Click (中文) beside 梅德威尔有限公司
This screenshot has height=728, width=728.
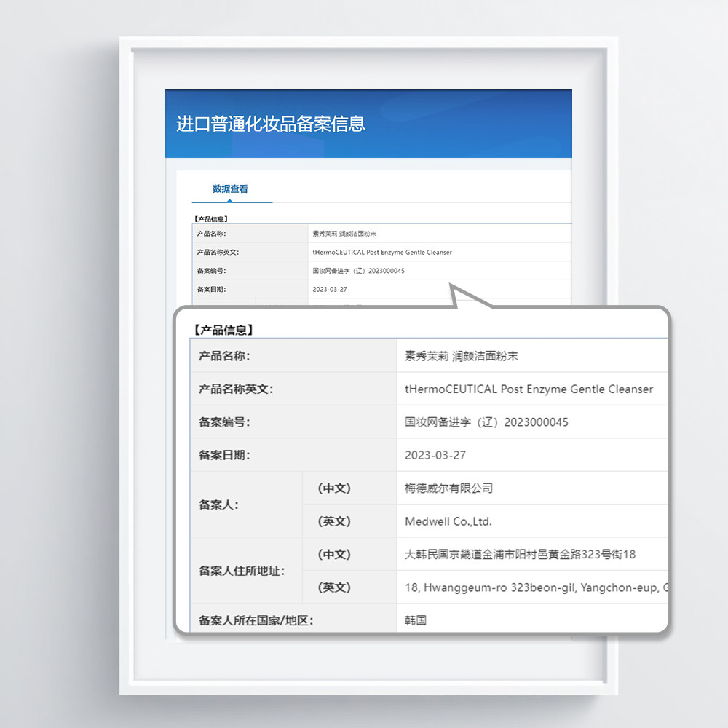334,488
